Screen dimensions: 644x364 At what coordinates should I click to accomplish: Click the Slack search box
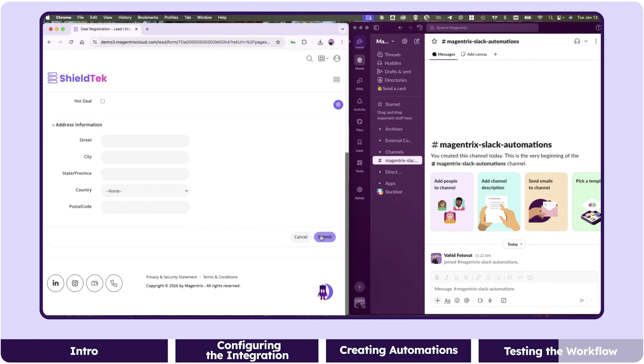pyautogui.click(x=483, y=28)
